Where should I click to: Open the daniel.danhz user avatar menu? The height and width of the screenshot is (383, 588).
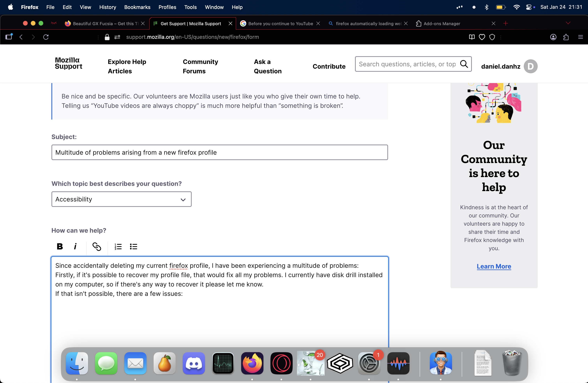click(531, 66)
